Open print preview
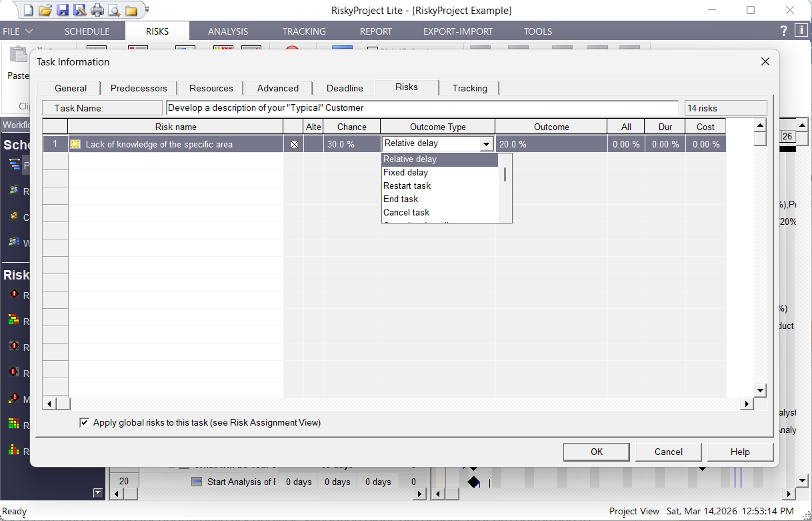This screenshot has height=521, width=812. 115,9
